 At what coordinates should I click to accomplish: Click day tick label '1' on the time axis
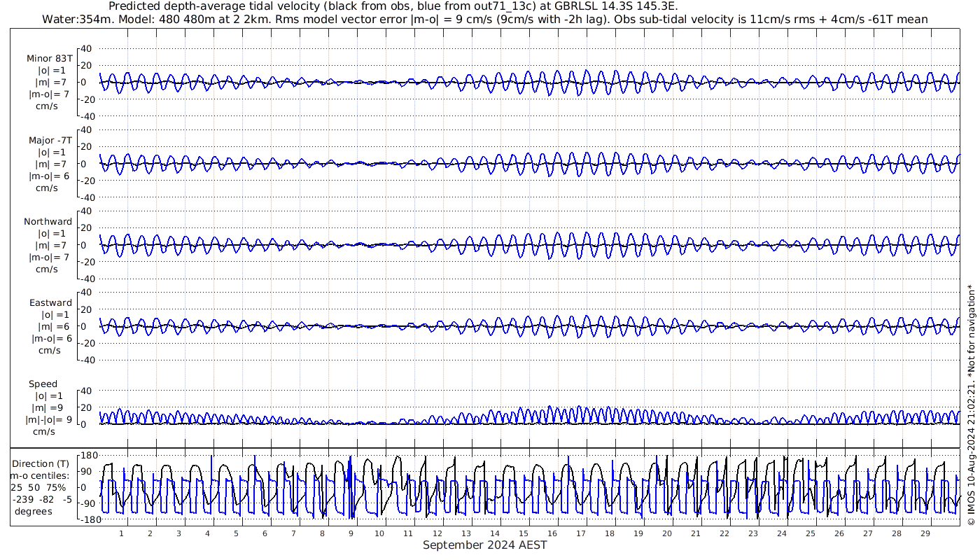121,533
